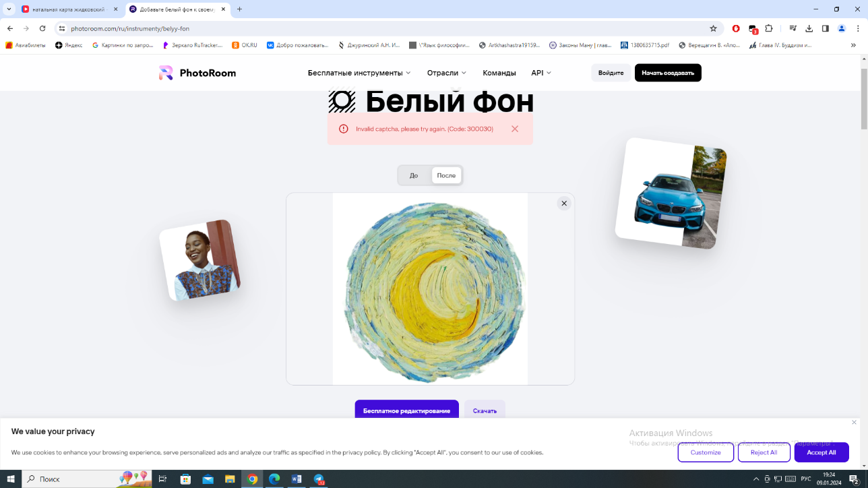Click the PhotoRoom logo
Viewport: 868px width, 488px height.
coord(197,73)
